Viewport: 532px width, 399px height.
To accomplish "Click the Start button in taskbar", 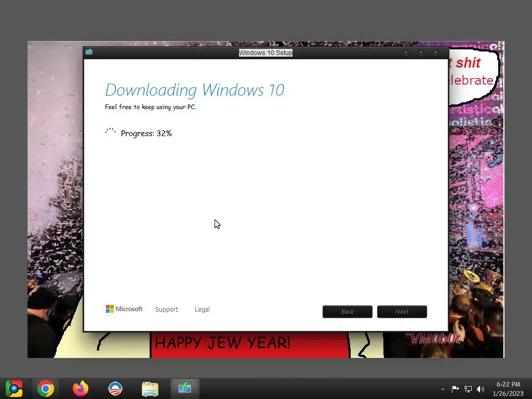I will click(14, 389).
